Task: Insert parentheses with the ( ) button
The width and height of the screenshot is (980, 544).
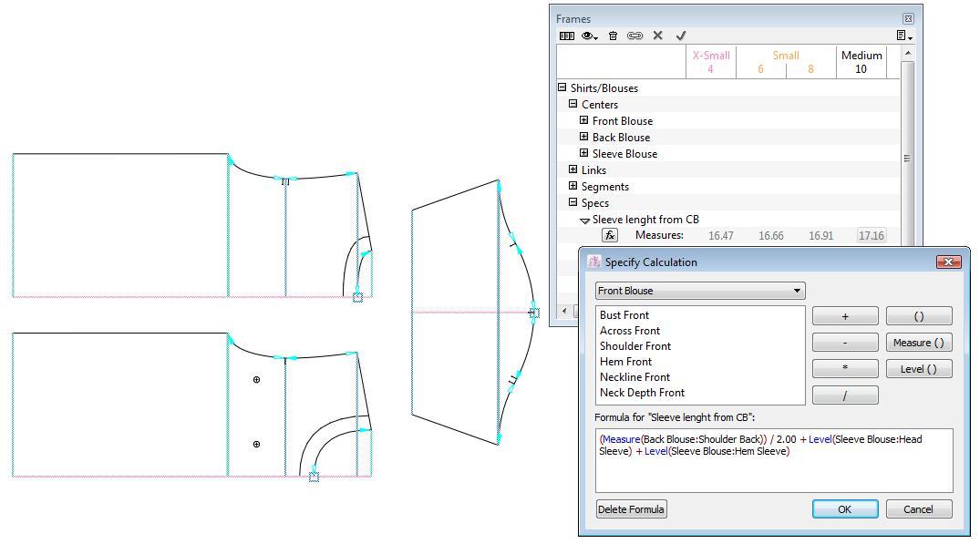Action: pyautogui.click(x=918, y=316)
